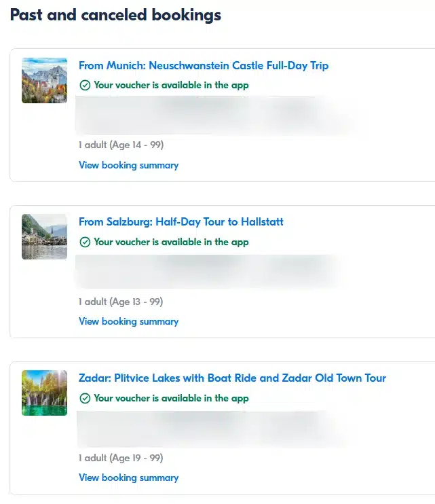Open 'Zadar: Plitvice Lakes with Boat Ride' link
The height and width of the screenshot is (504, 435).
click(232, 378)
